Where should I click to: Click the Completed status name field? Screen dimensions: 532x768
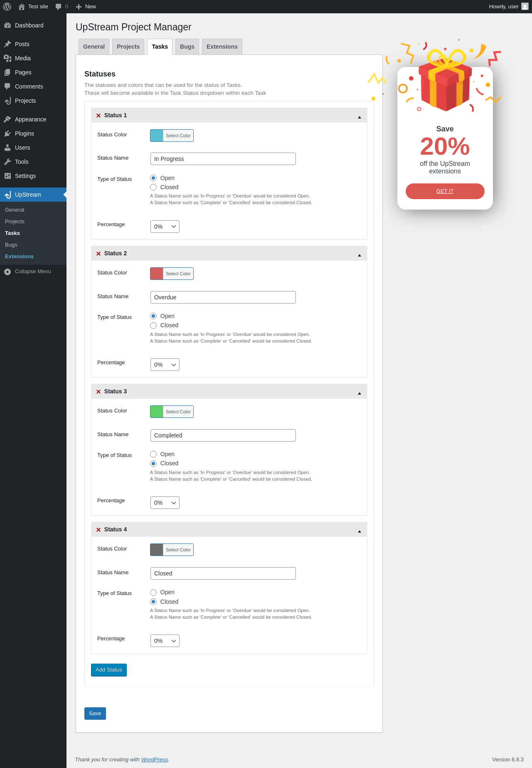(x=223, y=435)
